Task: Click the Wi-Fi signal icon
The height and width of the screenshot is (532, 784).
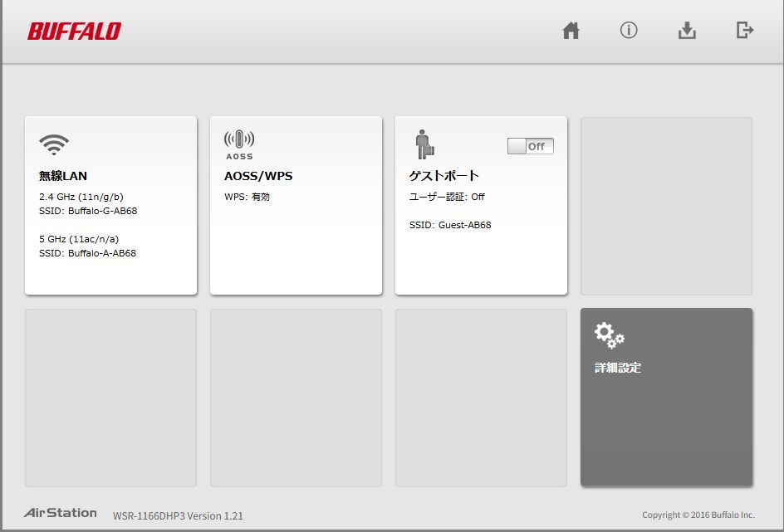Action: [54, 144]
